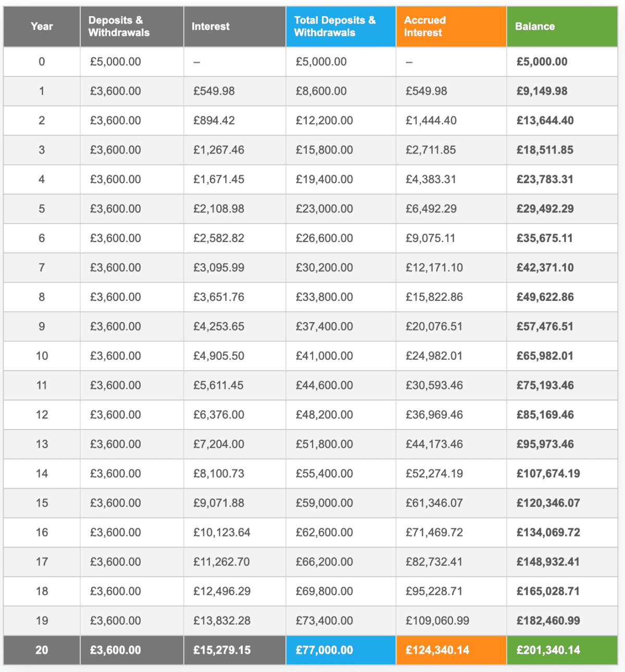
Task: Click the orange Accrued Interest header
Action: click(x=424, y=27)
